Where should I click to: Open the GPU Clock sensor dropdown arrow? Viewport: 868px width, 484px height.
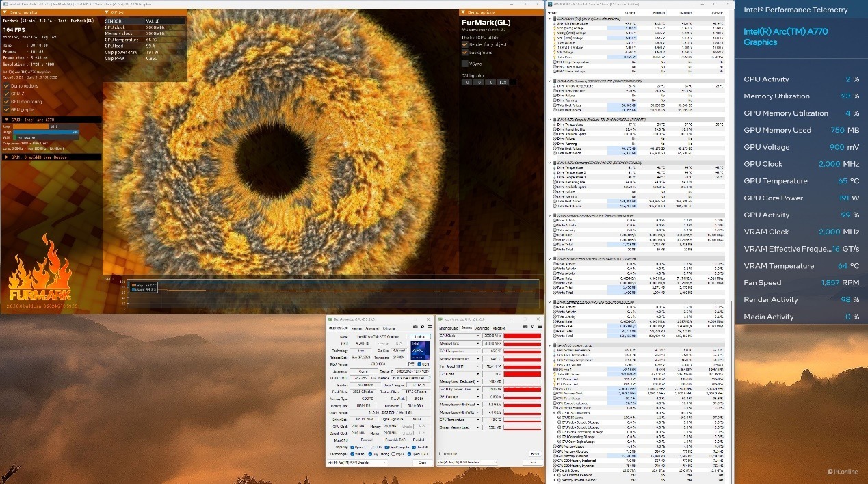(477, 336)
